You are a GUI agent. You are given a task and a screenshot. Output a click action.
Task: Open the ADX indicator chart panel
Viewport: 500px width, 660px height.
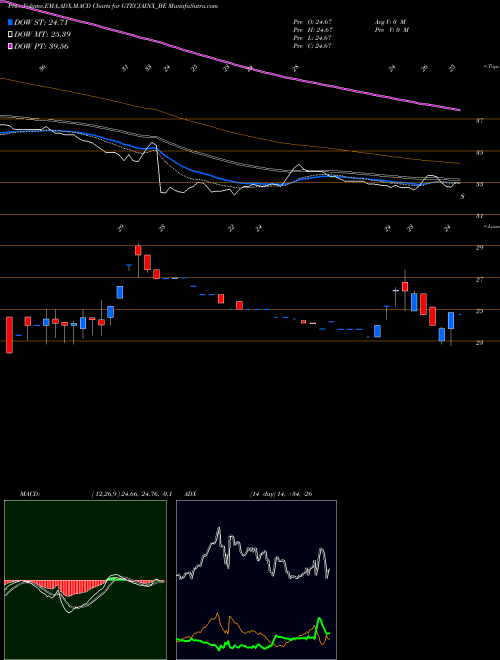pyautogui.click(x=256, y=580)
